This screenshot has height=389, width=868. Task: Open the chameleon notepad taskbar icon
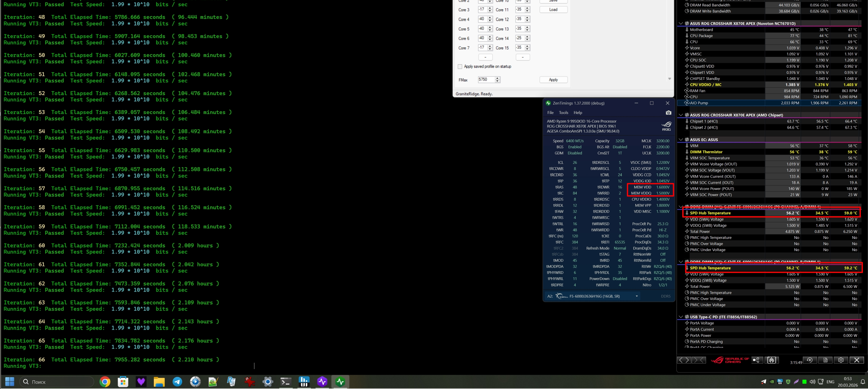click(x=213, y=382)
